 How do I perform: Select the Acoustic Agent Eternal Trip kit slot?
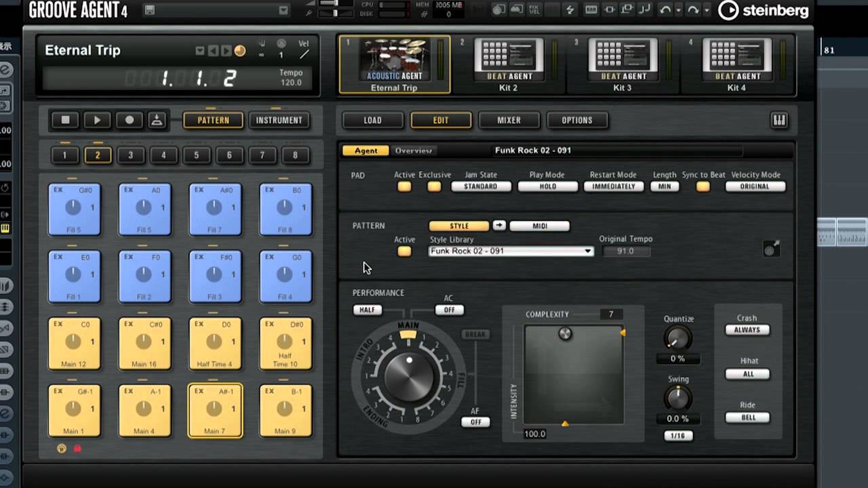[x=394, y=64]
